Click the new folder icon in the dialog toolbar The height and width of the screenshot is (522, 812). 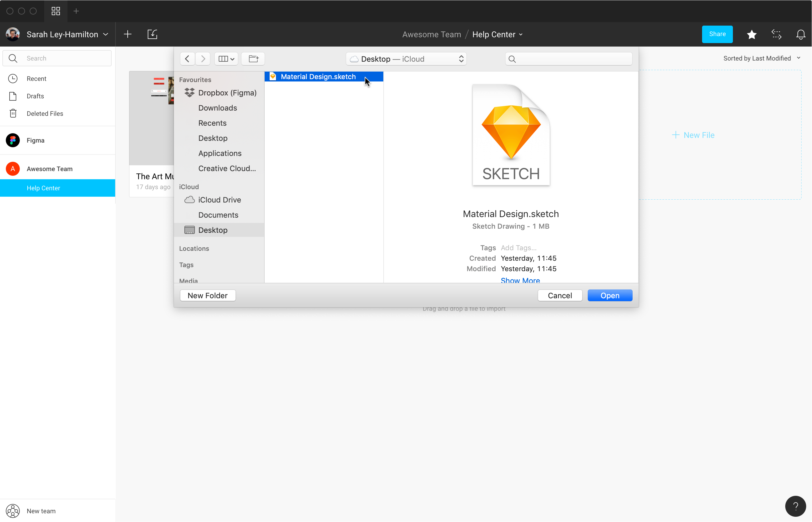click(x=253, y=58)
